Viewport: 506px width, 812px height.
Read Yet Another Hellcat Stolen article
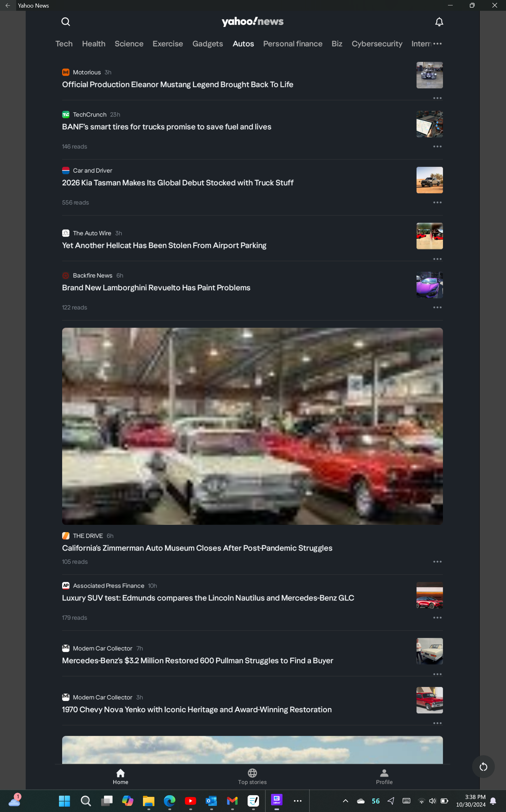[x=164, y=246]
